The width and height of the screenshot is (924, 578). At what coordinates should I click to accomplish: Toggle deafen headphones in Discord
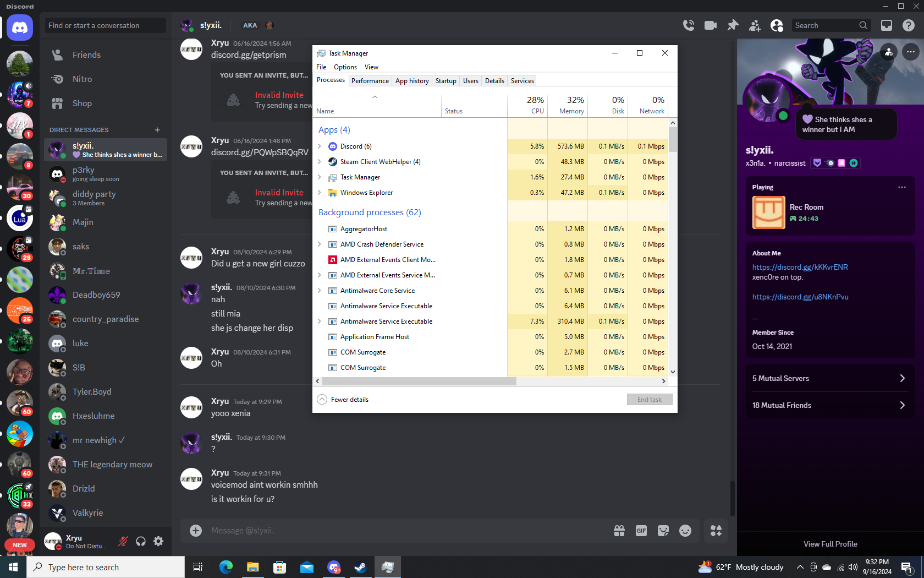pyautogui.click(x=141, y=541)
